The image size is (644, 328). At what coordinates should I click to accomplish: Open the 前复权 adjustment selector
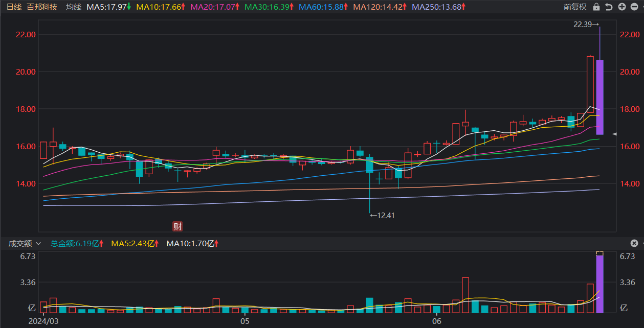coord(575,7)
